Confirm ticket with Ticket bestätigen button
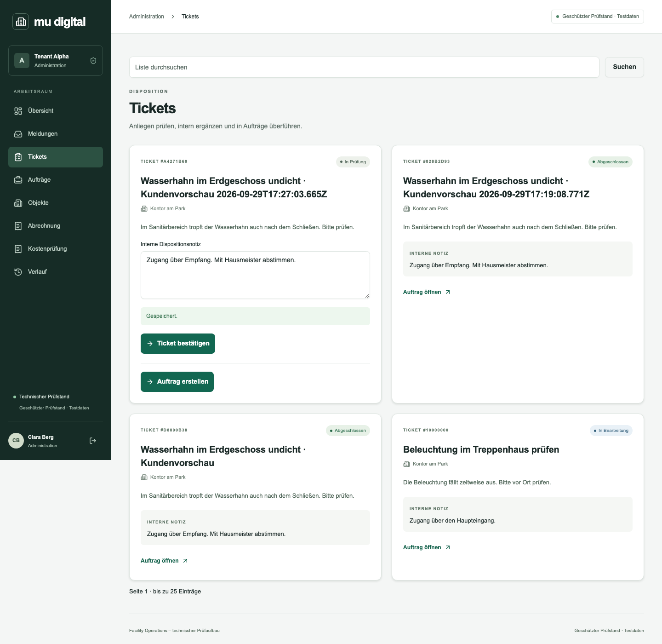662x644 pixels. coord(178,344)
